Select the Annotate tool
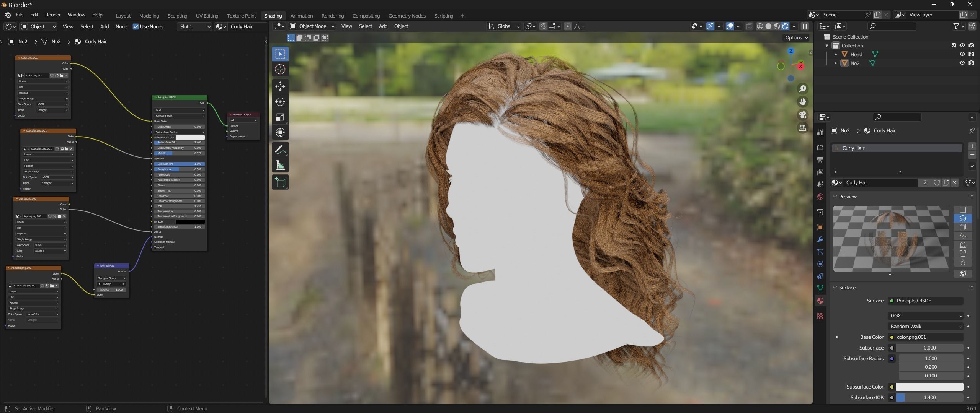Image resolution: width=980 pixels, height=413 pixels. point(280,150)
